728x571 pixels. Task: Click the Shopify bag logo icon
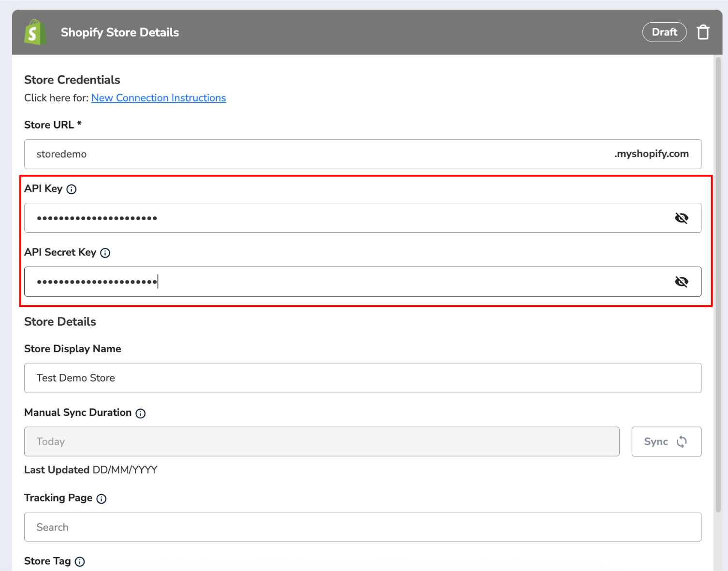pos(35,32)
